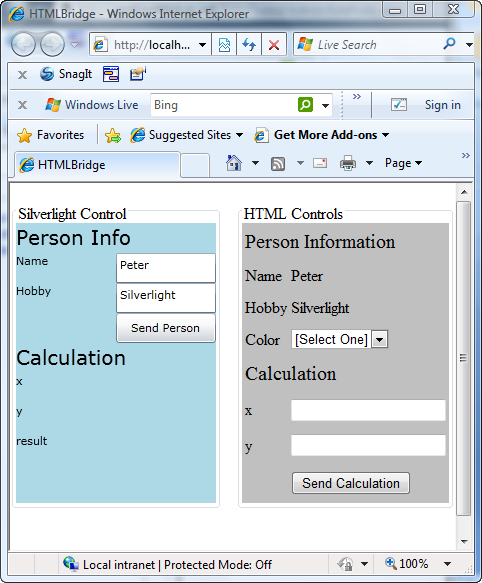Screen dimensions: 482x583
Task: Click the Send Calculation button
Action: click(351, 483)
